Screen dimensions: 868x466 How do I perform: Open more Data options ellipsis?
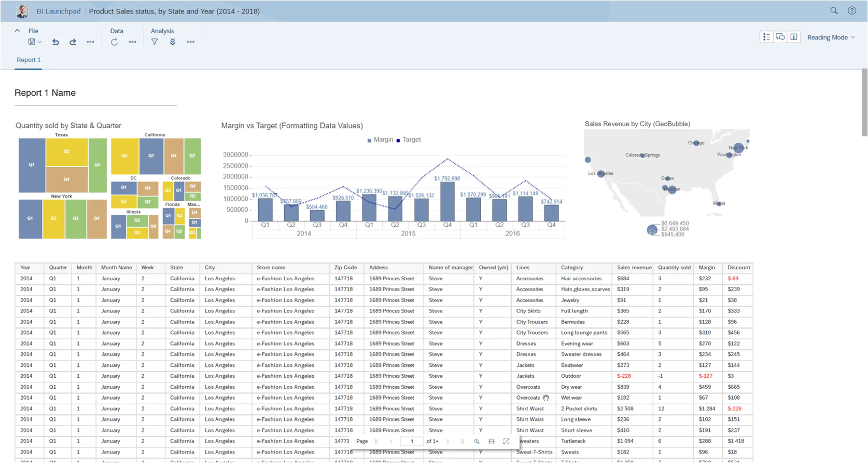click(132, 42)
